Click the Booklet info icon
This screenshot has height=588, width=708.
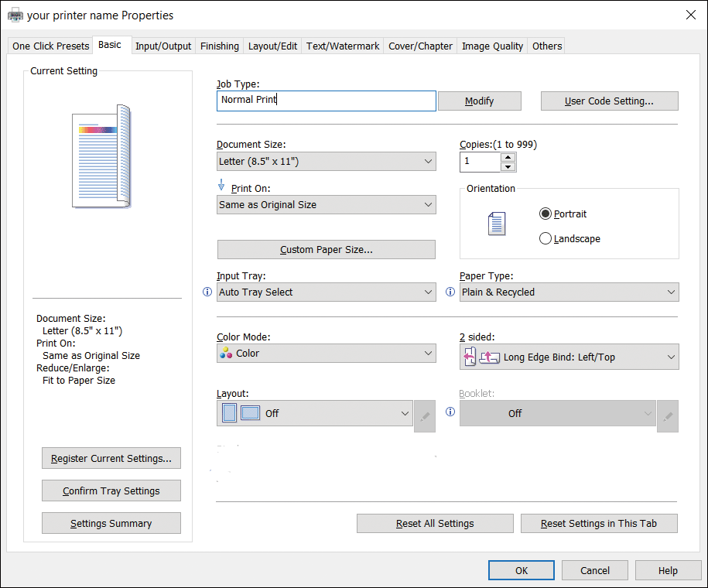pyautogui.click(x=451, y=413)
